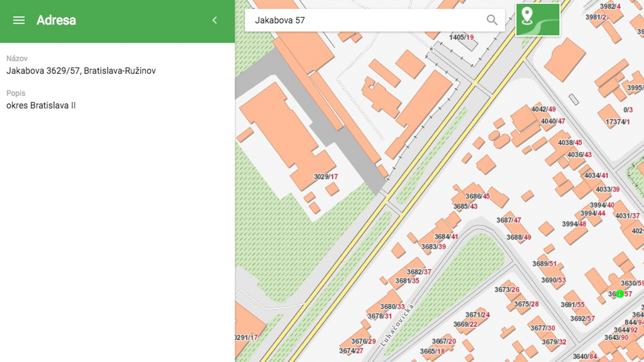Click building label 4034/41
This screenshot has height=362, width=644.
coord(596,176)
